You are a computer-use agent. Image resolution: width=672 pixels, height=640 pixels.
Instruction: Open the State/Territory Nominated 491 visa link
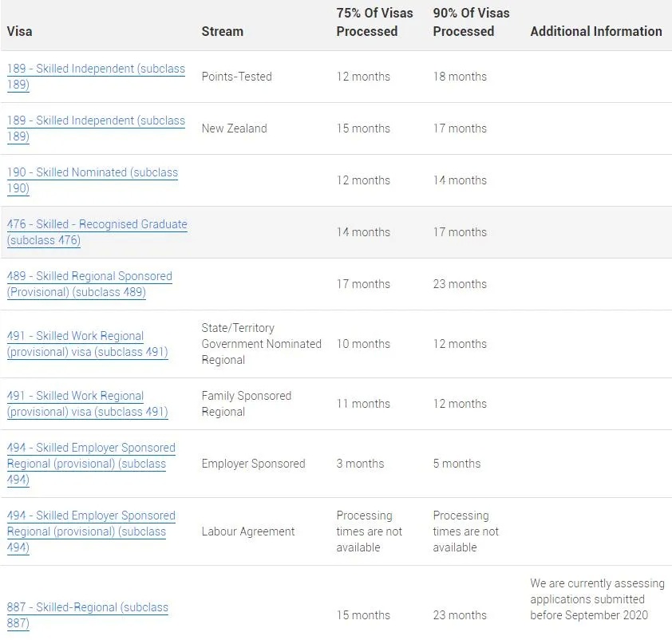coord(88,344)
